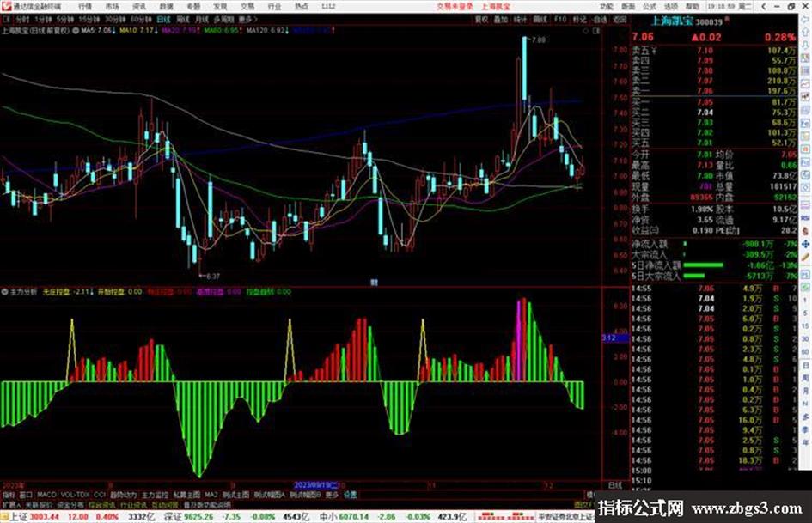Open the 综合资讯 tab
Screen dimensions: 812x523
[102, 505]
